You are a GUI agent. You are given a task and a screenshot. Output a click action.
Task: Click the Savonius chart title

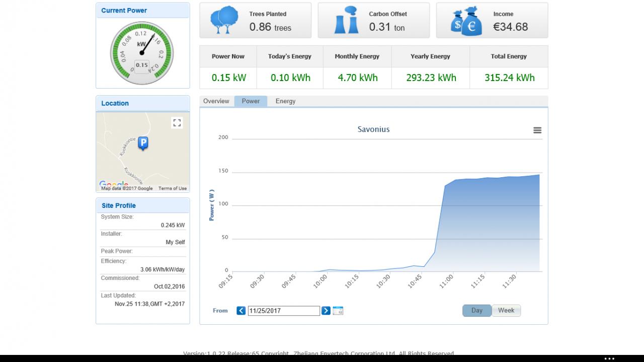[x=373, y=129]
